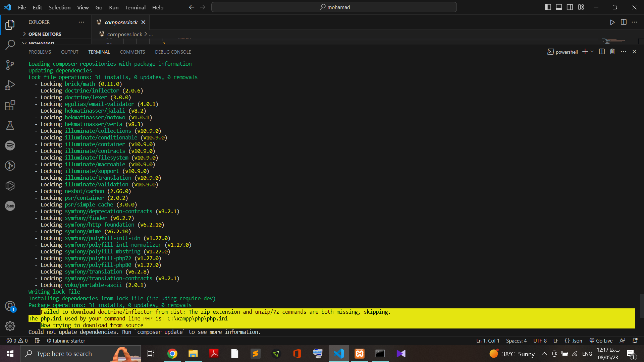Open XAMPP from the taskbar

[360, 354]
